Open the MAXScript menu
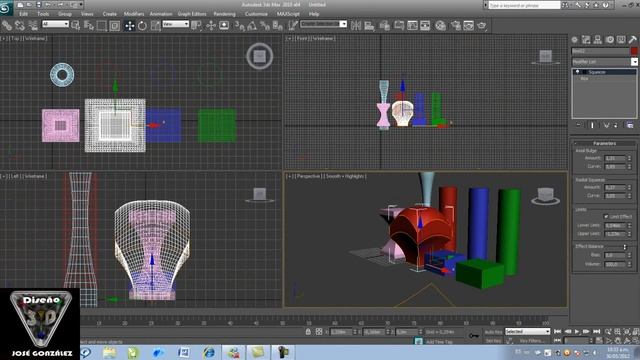 coord(288,14)
